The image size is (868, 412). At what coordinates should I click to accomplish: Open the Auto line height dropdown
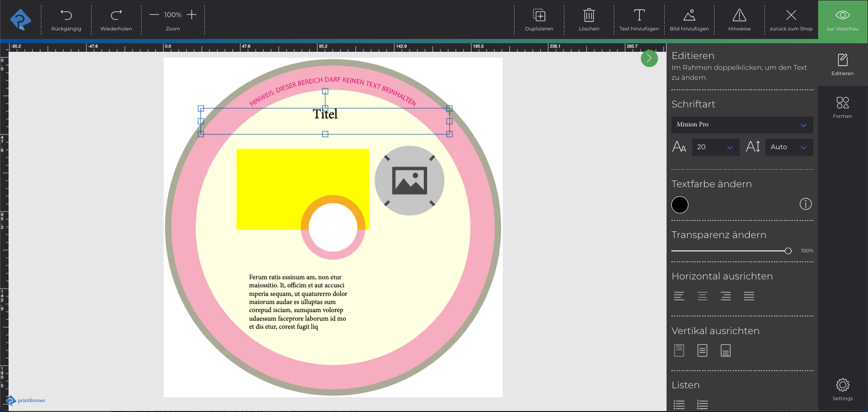tap(789, 147)
